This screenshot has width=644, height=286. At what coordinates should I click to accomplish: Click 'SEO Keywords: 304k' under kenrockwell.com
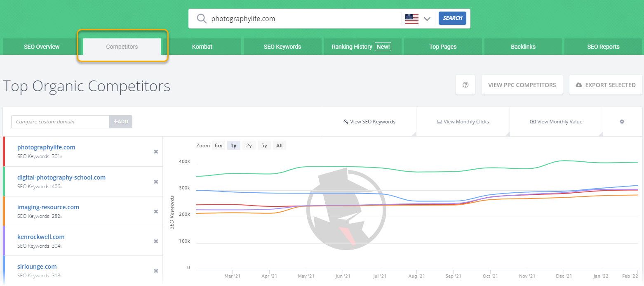pyautogui.click(x=40, y=246)
